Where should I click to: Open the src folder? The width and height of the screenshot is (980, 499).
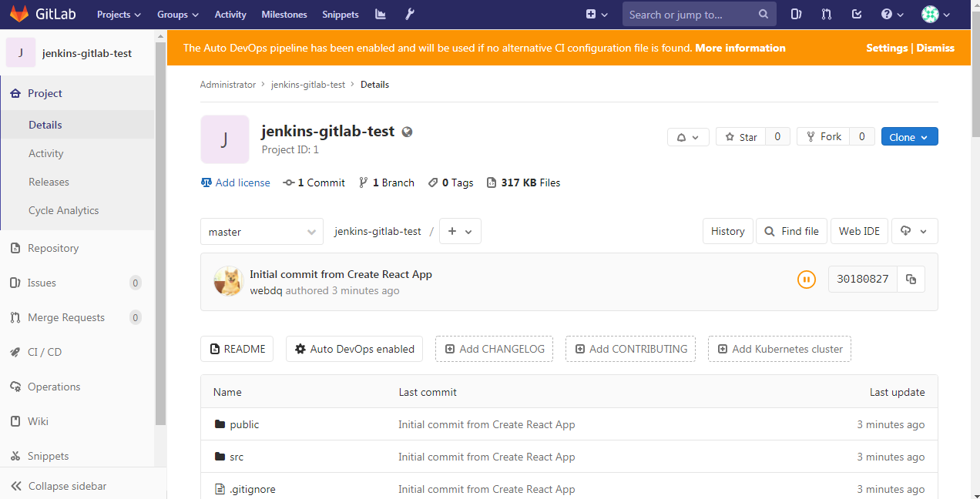237,457
